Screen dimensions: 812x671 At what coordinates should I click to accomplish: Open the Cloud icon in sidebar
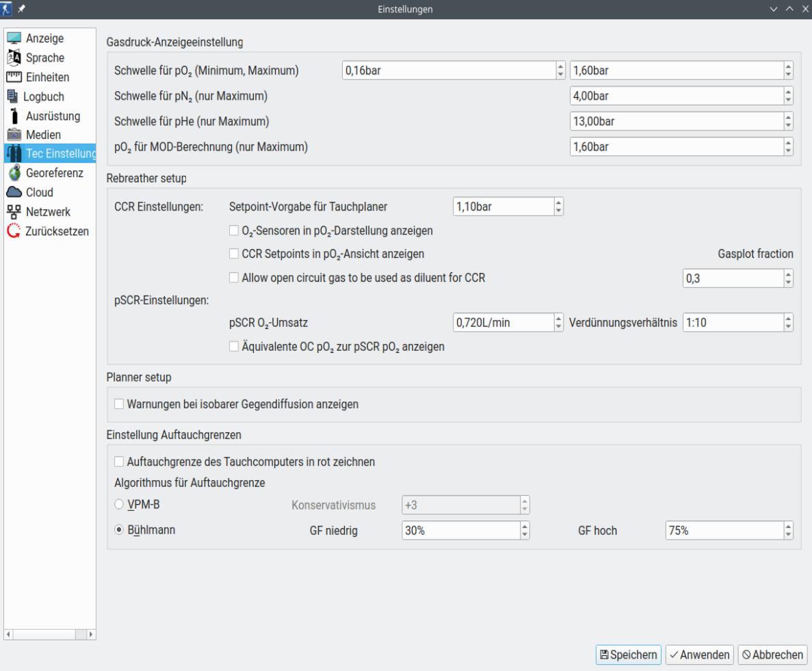[x=13, y=192]
